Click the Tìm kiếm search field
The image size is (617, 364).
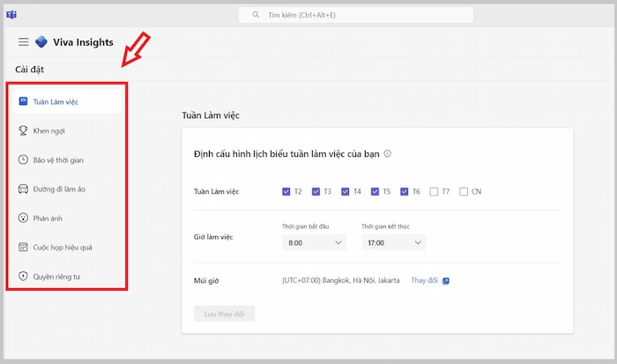coord(356,15)
